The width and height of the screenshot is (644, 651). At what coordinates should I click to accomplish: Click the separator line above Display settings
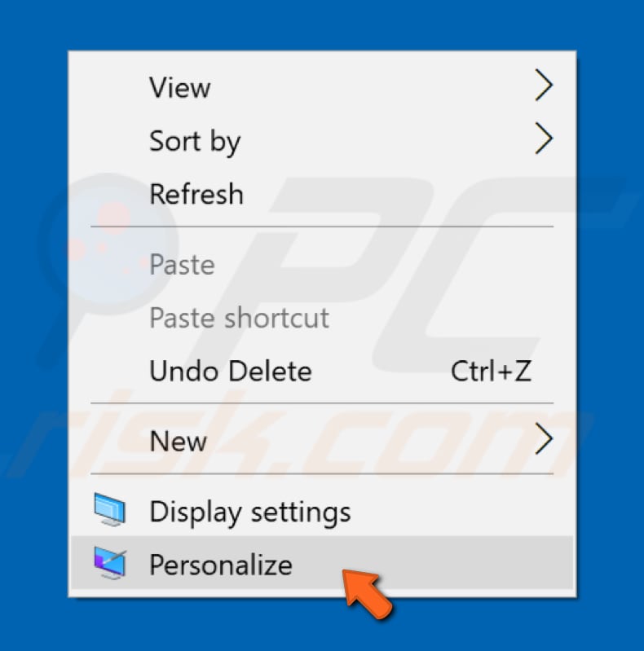(x=322, y=473)
